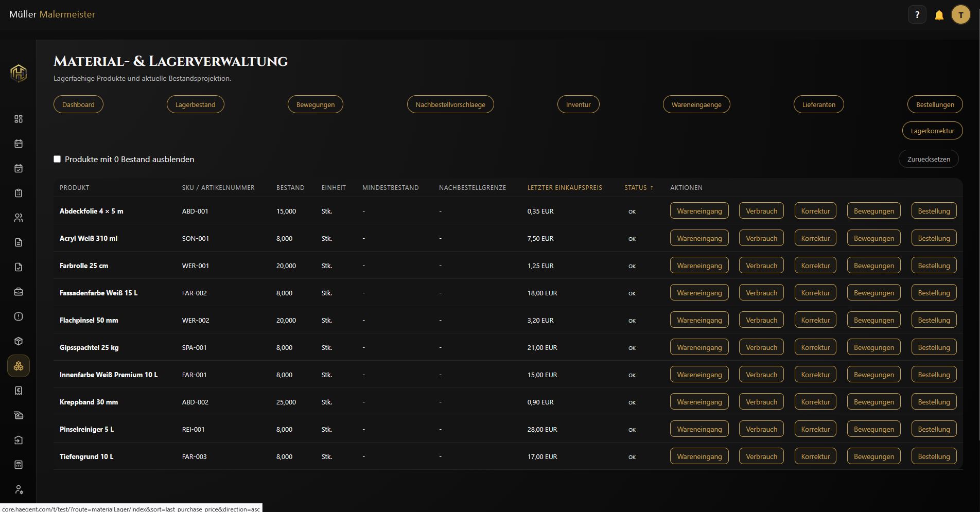
Task: Open user settings icon in sidebar
Action: [x=19, y=489]
